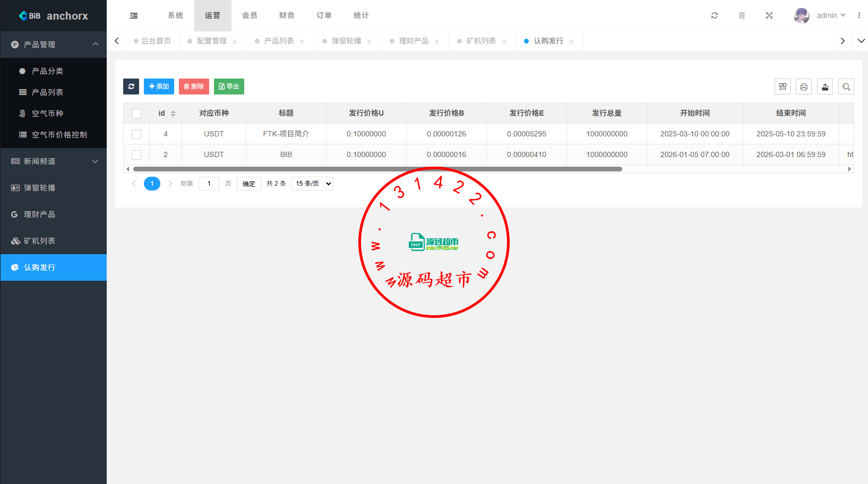This screenshot has width=868, height=484.
Task: Click the magnifier search icon
Action: (846, 86)
